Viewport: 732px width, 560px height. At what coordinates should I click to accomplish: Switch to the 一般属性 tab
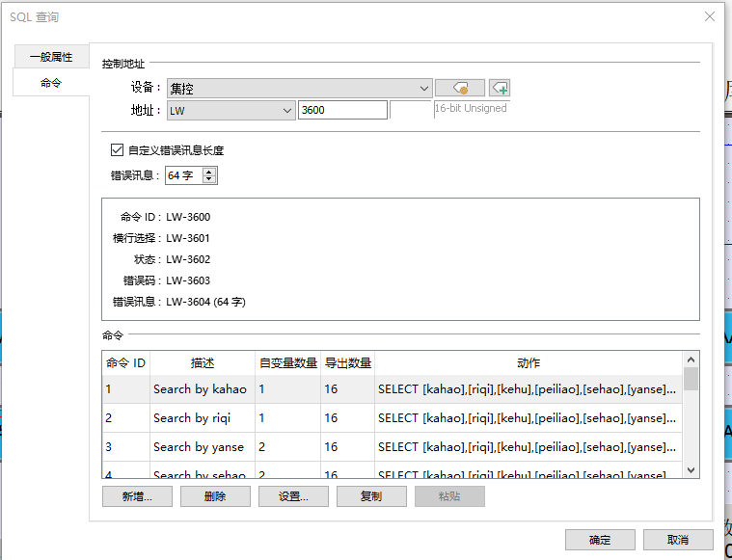pyautogui.click(x=51, y=57)
